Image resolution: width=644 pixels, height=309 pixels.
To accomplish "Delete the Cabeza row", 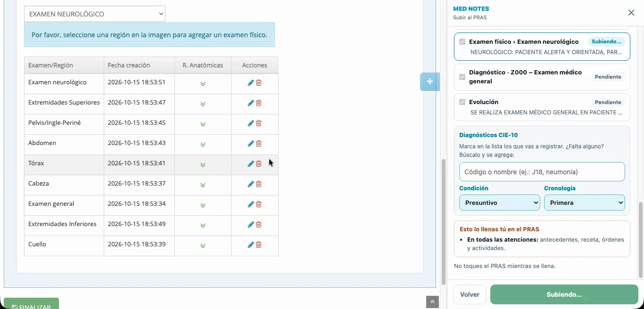I will click(x=259, y=184).
